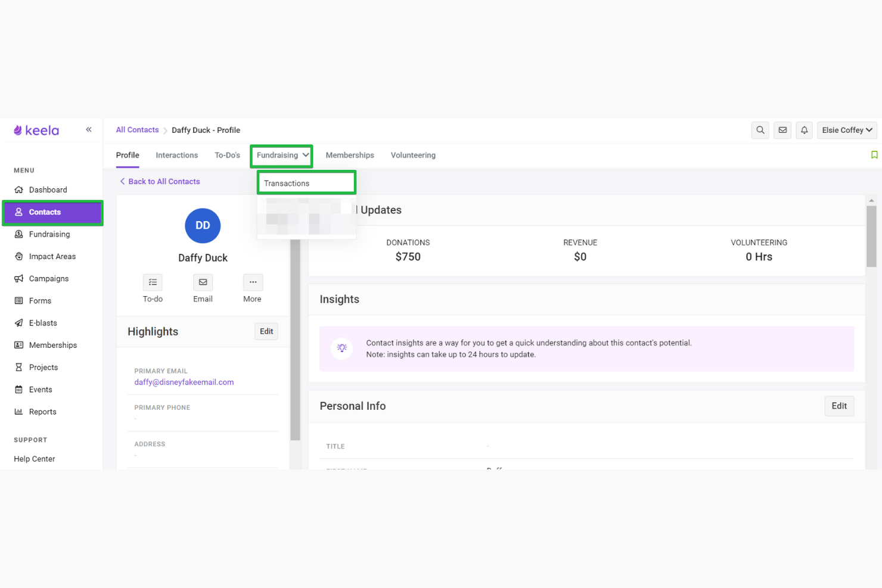Open Dashboard from the sidebar

(x=47, y=189)
